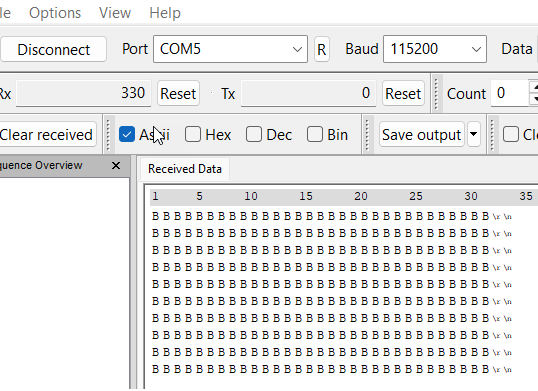Select the Received Data tab
The image size is (538, 391).
tap(185, 169)
